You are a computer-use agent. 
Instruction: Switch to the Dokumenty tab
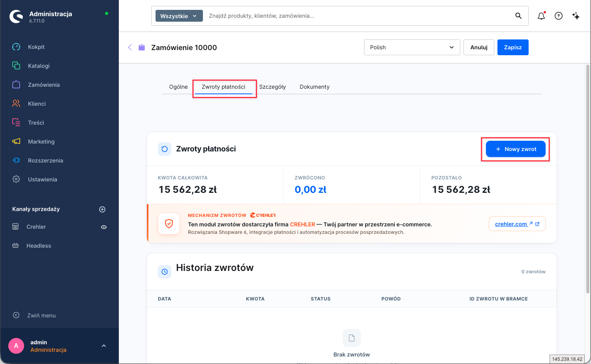pos(315,87)
